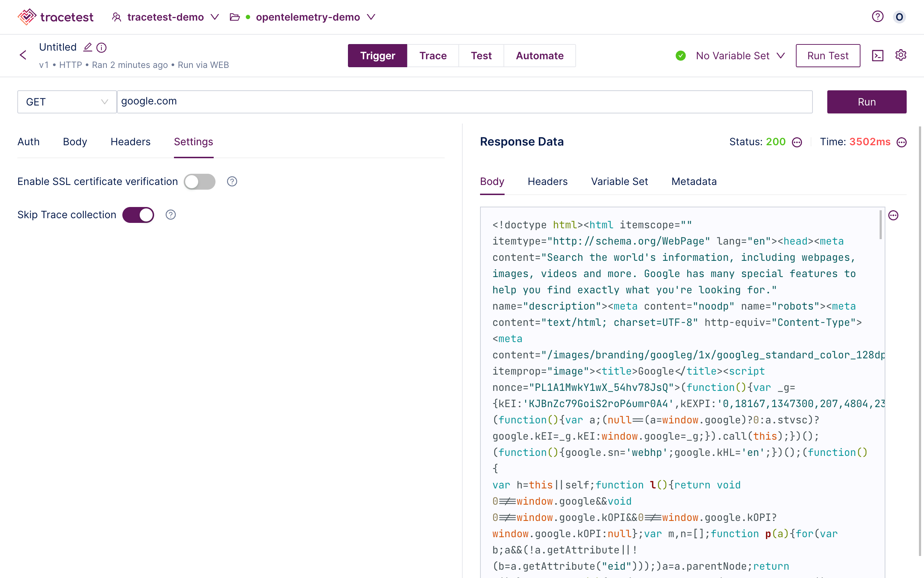Click the organization people icon

pyautogui.click(x=117, y=17)
